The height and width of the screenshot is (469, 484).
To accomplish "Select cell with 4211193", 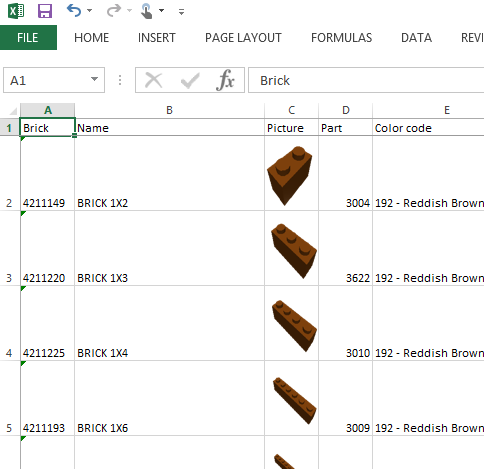I will pyautogui.click(x=48, y=398).
